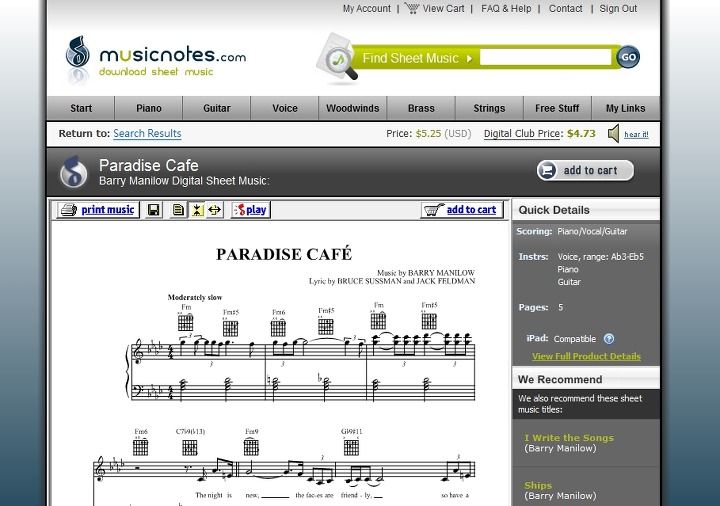This screenshot has width=720, height=506.
Task: Open the My Links tab
Action: (x=625, y=108)
